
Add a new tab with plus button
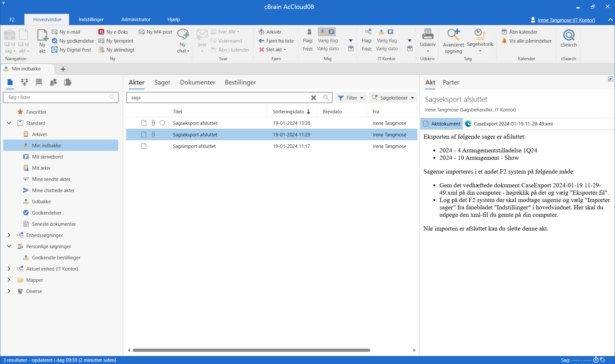(x=63, y=69)
